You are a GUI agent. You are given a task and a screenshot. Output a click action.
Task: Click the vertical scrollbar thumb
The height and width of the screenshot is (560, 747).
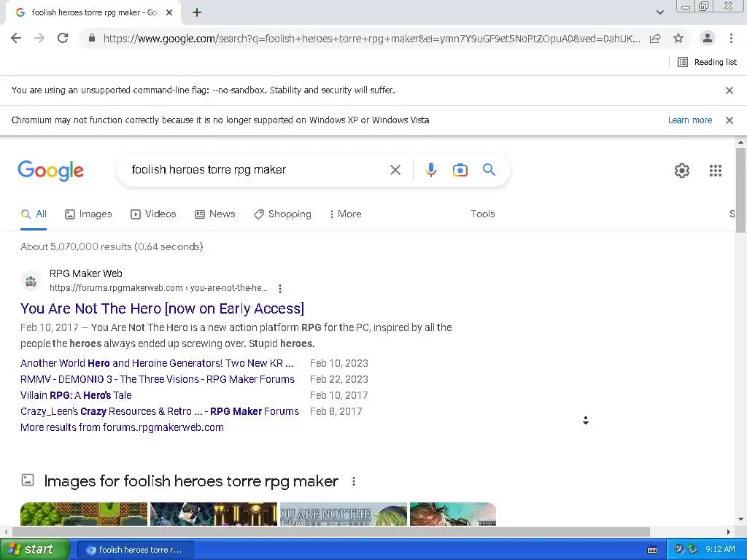pos(740,190)
